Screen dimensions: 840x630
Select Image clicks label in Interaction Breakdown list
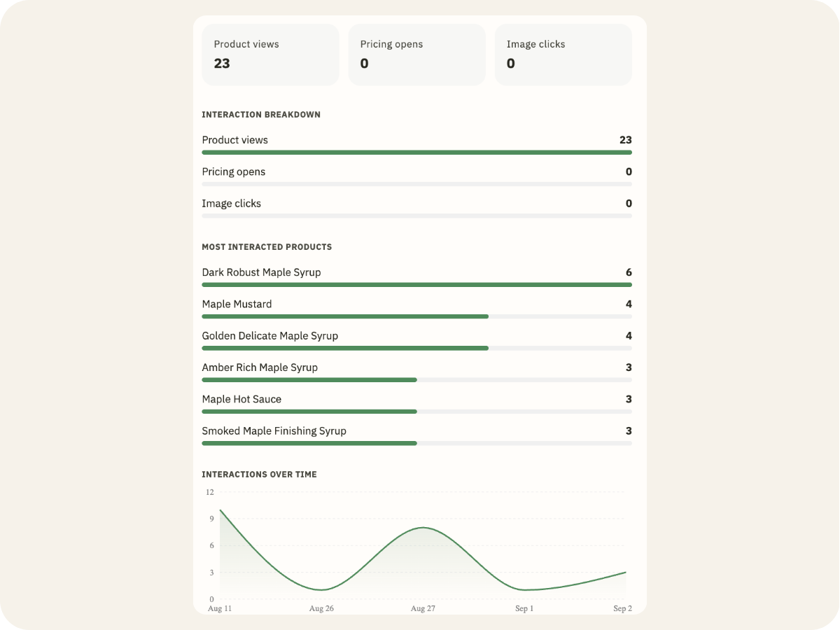point(232,204)
